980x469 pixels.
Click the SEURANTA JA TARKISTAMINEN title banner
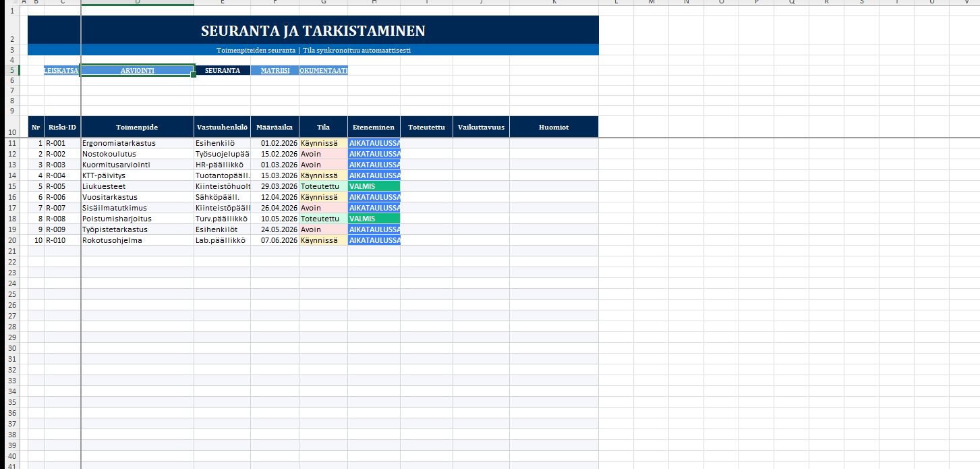[313, 31]
